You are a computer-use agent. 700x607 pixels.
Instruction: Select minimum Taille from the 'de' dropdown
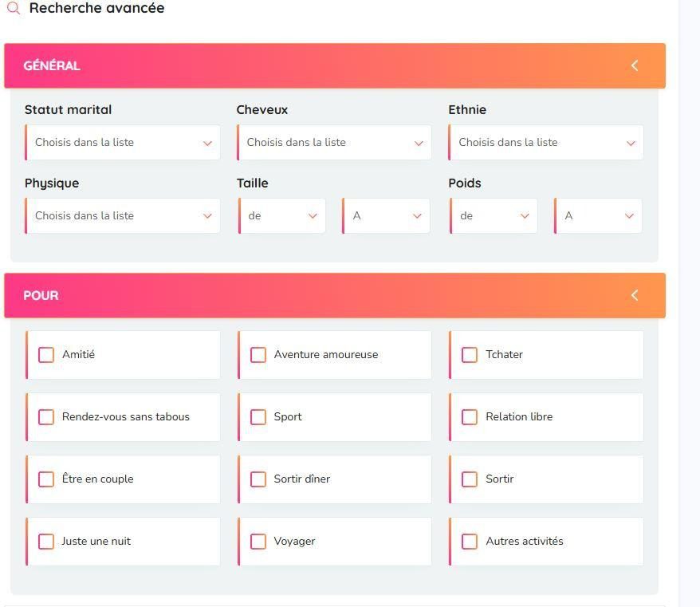click(282, 216)
